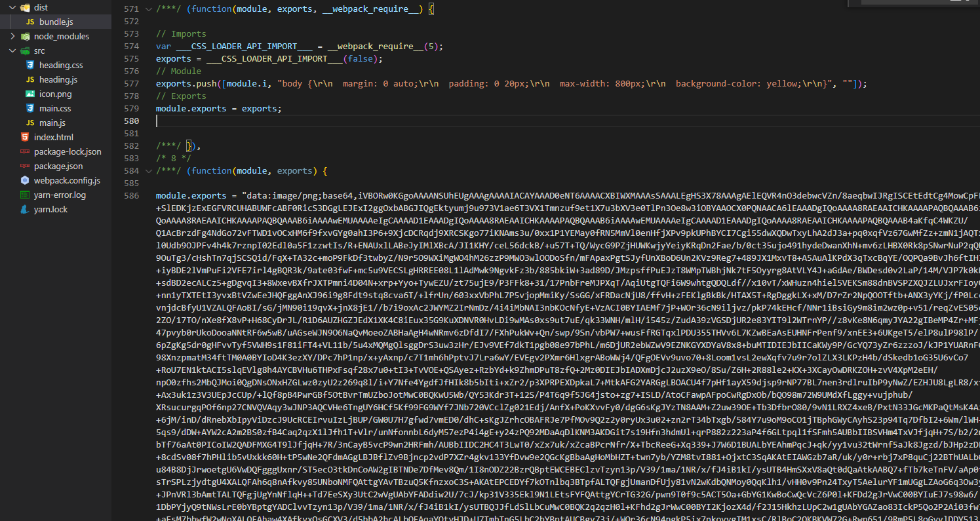
Task: Click the green src folder icon
Action: (25, 51)
